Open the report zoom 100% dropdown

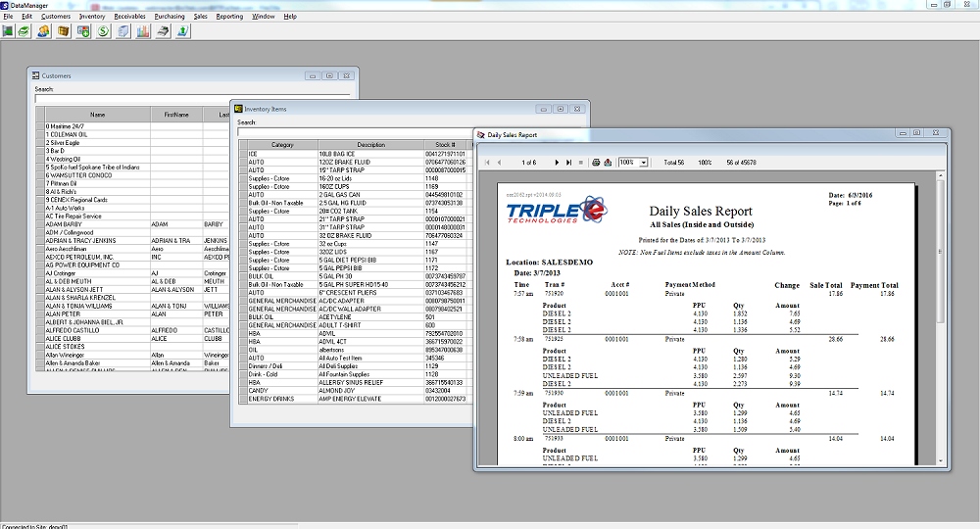click(x=644, y=163)
